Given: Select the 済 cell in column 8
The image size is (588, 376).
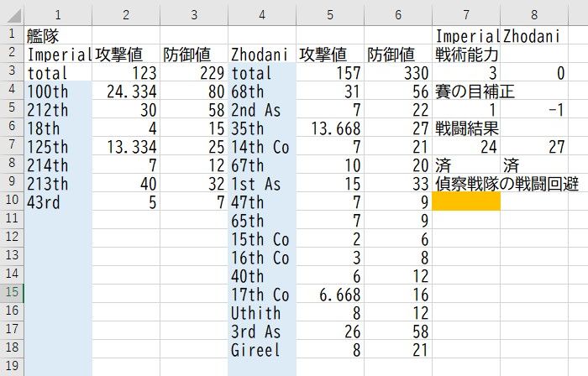Looking at the screenshot, I should 534,164.
